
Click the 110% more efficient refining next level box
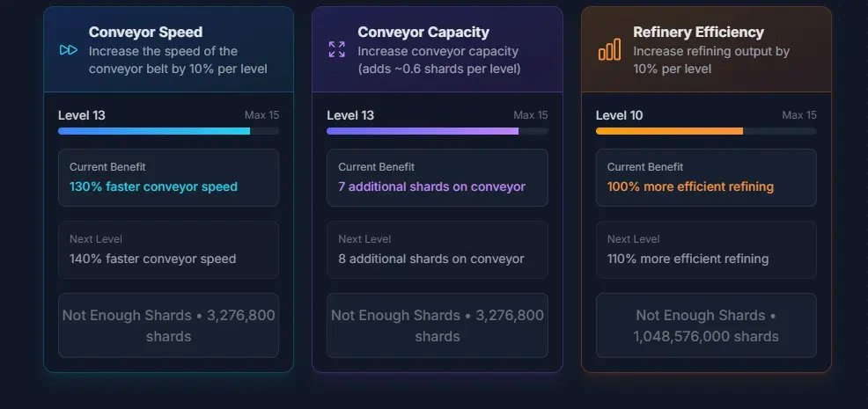pyautogui.click(x=706, y=250)
